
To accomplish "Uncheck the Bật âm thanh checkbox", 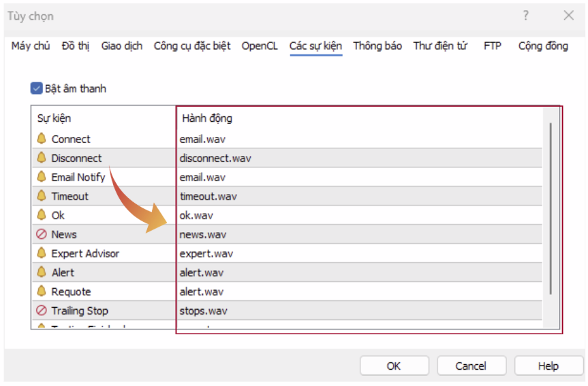I will click(37, 89).
